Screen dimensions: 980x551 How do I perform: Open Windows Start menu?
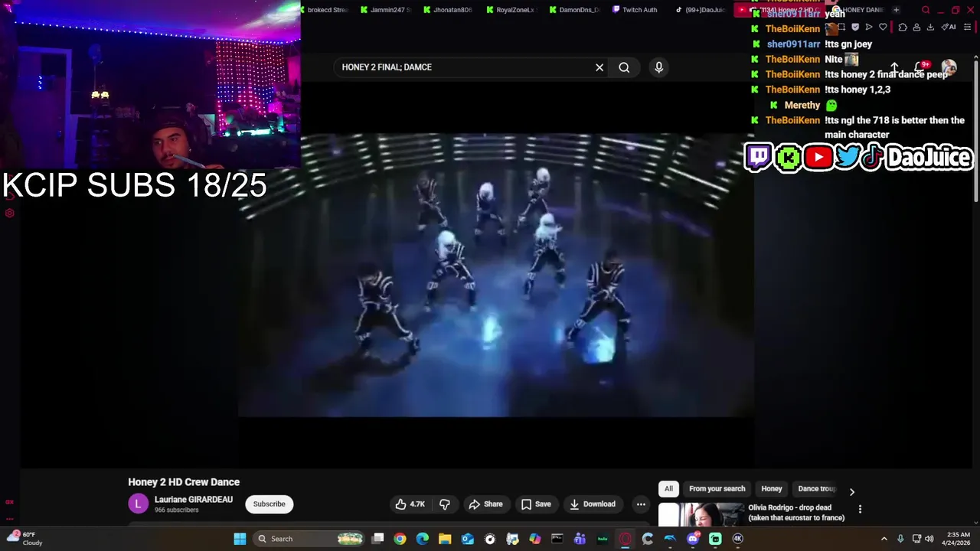coord(240,539)
